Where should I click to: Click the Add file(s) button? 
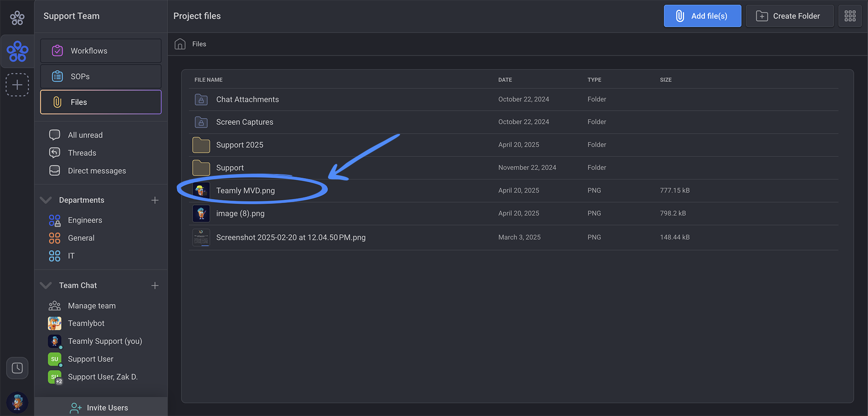(702, 16)
